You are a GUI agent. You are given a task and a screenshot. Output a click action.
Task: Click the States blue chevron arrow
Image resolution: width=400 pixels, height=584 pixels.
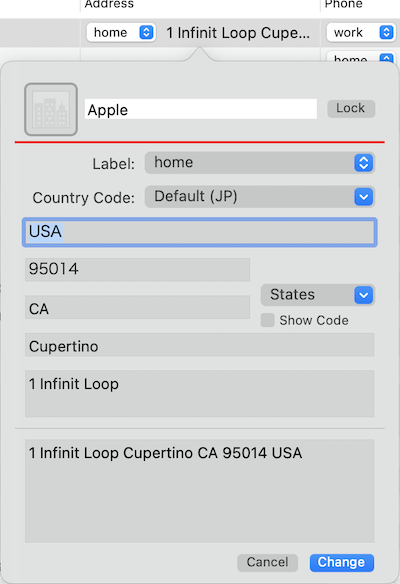click(364, 295)
